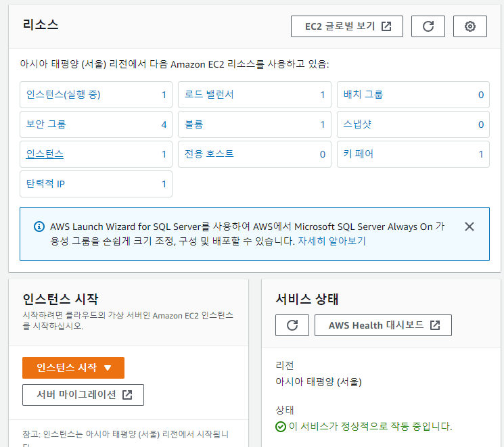Click the 서비스 상태 heading

307,299
